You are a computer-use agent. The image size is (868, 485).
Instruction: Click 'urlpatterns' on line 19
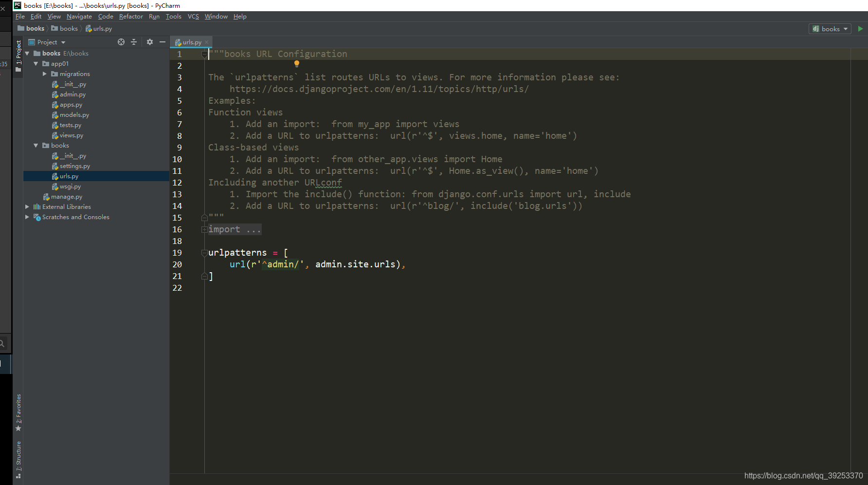[237, 253]
